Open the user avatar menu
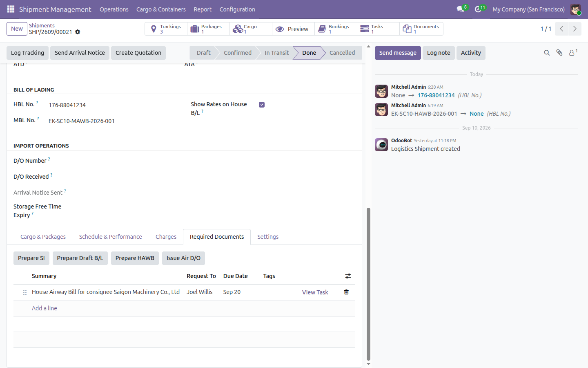The image size is (588, 368). [x=575, y=9]
